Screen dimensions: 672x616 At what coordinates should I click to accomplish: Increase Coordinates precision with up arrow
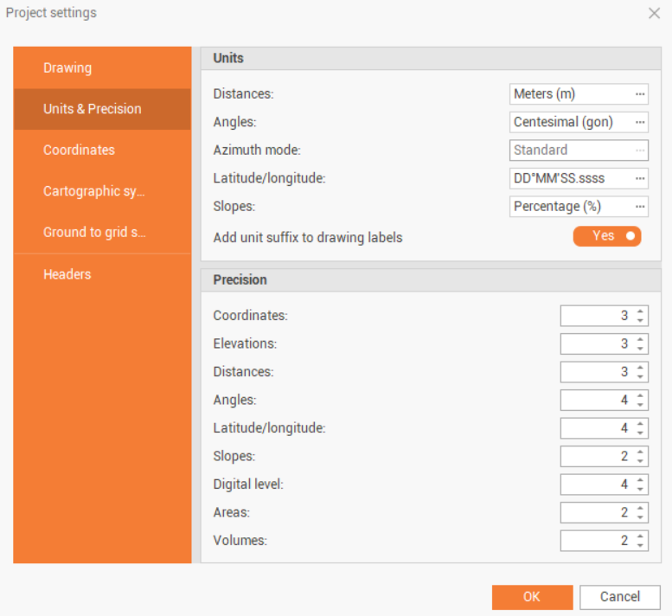pos(640,311)
